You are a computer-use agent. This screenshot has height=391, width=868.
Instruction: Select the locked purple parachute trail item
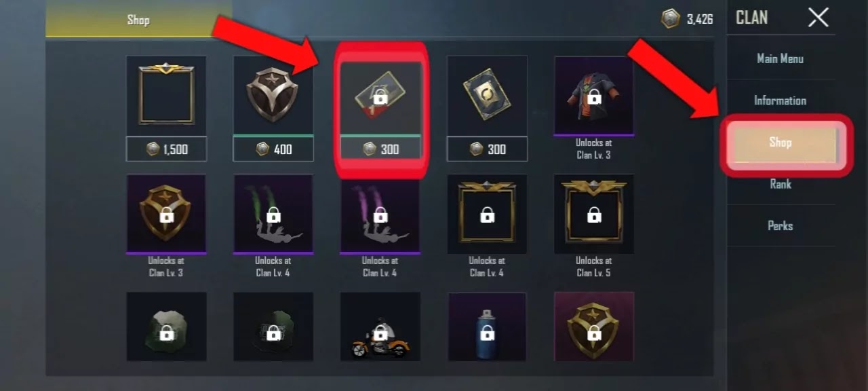click(380, 215)
